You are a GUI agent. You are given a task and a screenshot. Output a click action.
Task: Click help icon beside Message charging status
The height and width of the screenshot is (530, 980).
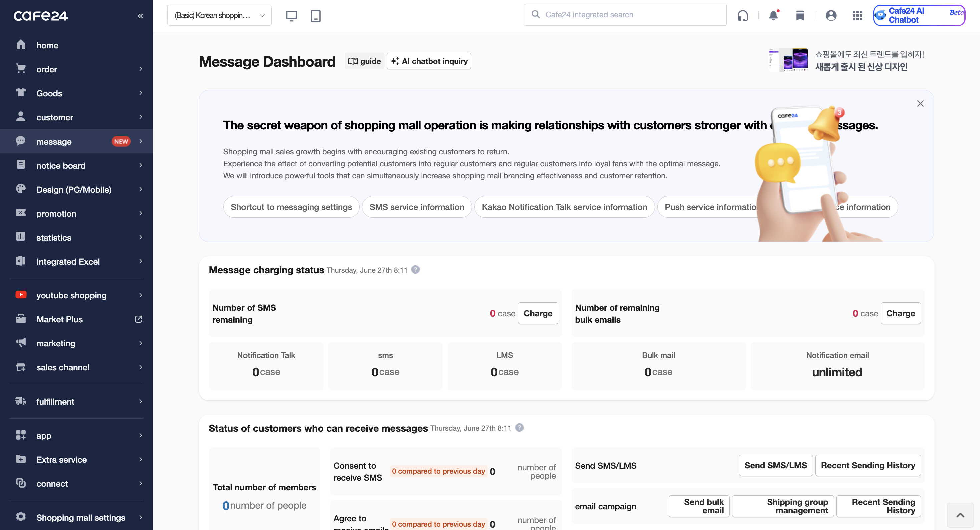tap(415, 270)
